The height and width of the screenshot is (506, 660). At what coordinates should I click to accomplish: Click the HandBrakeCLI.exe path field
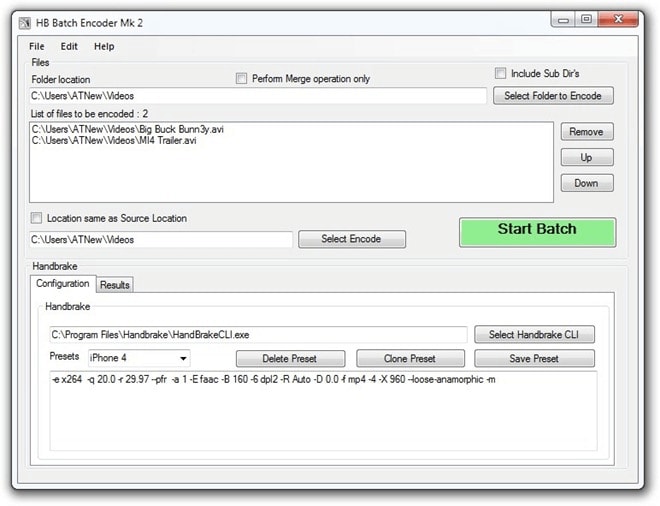(258, 335)
